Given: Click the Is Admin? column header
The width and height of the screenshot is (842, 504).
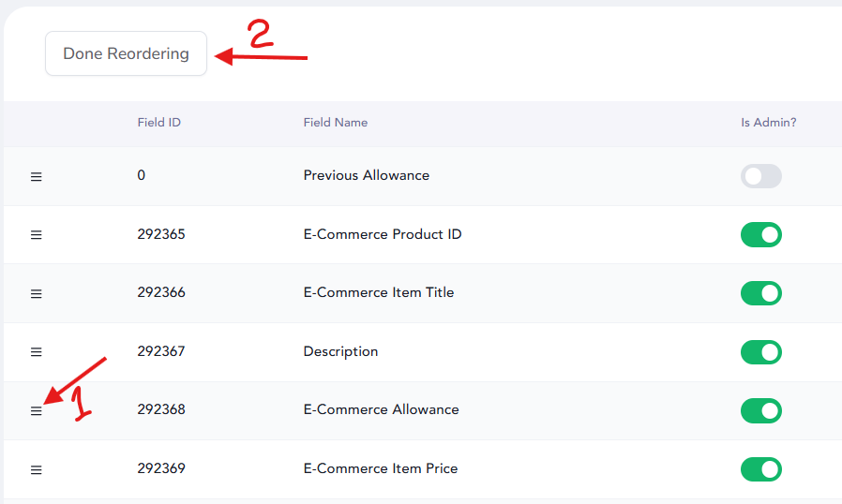Looking at the screenshot, I should point(769,123).
